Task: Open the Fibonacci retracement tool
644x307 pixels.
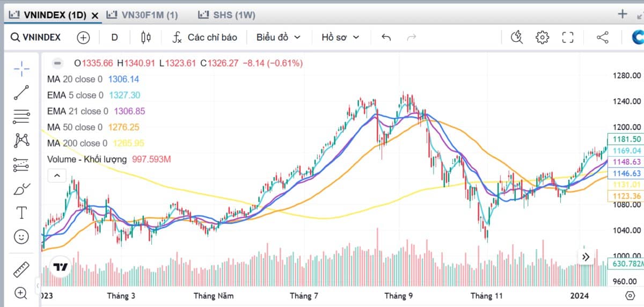Action: pyautogui.click(x=21, y=116)
